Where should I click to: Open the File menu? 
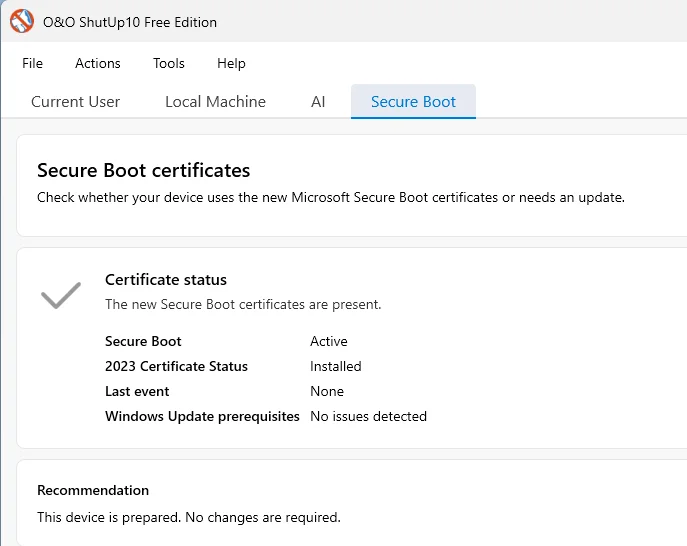coord(32,63)
